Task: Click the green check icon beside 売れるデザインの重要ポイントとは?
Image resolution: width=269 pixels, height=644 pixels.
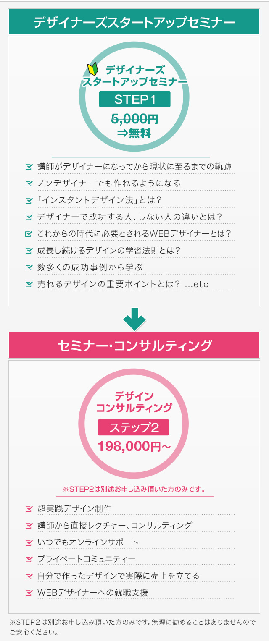Action: (29, 284)
